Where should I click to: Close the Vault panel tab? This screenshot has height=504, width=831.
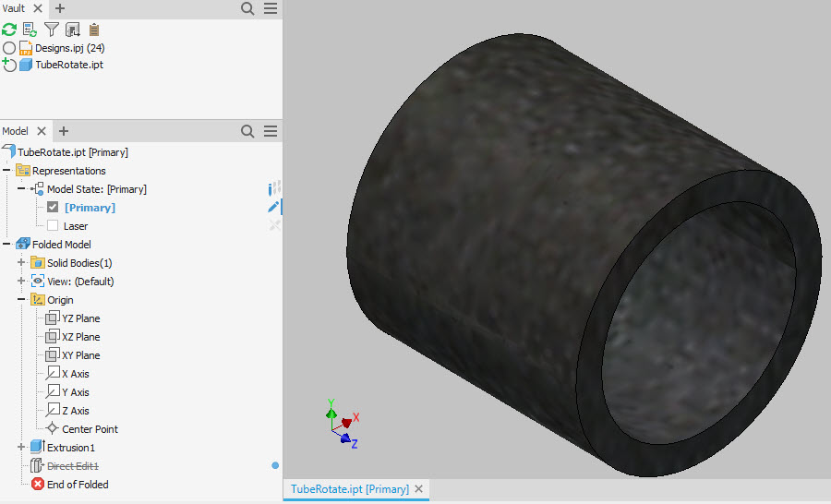point(38,8)
